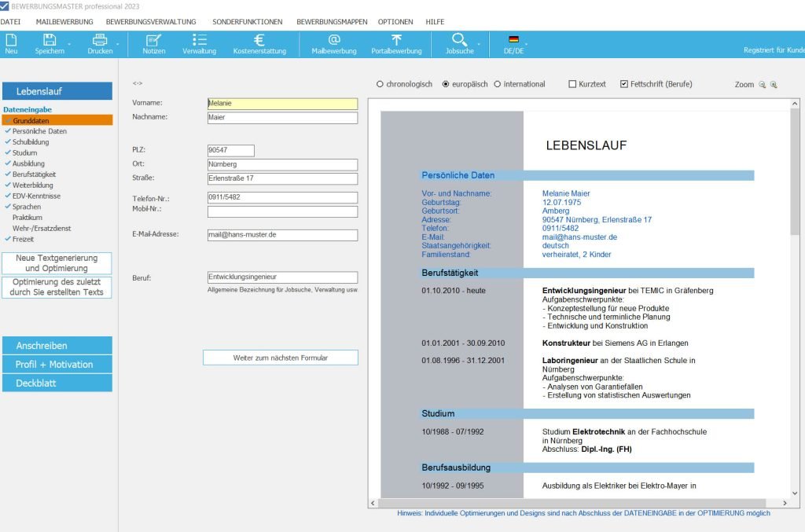Select Weiterbildung in the sidebar

click(x=32, y=185)
